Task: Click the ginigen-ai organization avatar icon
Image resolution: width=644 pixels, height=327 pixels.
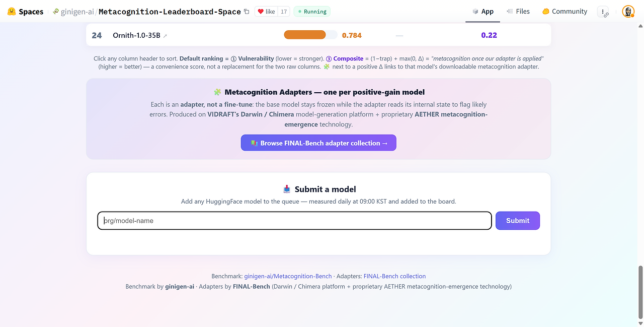Action: tap(56, 12)
